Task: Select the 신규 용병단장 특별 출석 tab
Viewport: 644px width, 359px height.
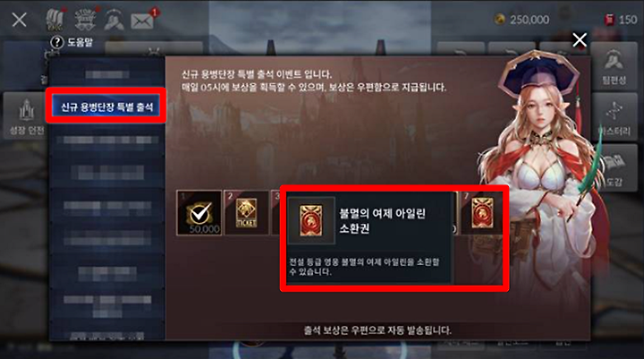Action: coord(106,107)
